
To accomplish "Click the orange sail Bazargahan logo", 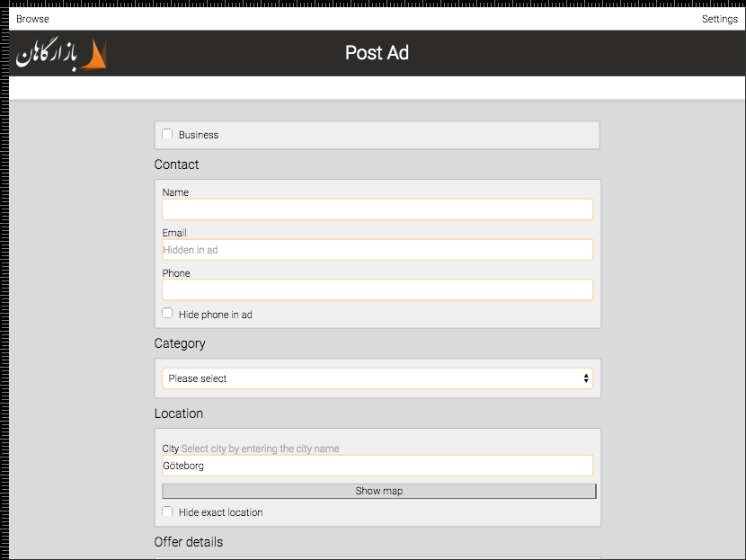I will [x=61, y=55].
